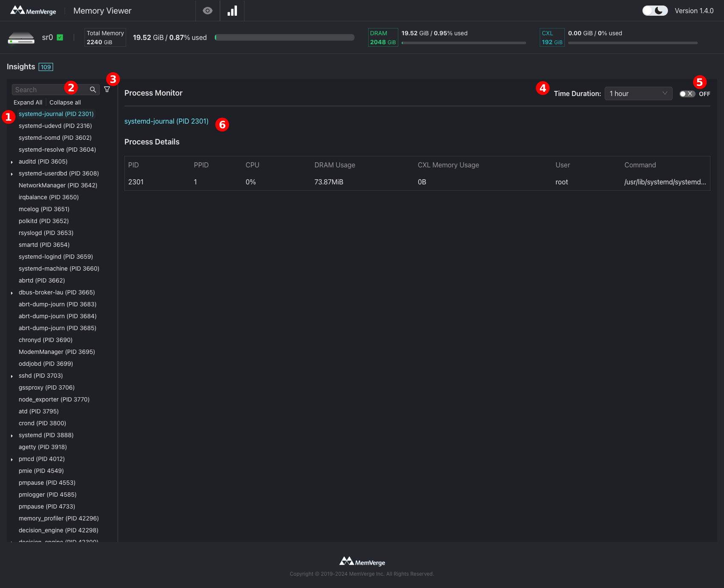Click the search magnifier icon
The width and height of the screenshot is (724, 588).
[x=93, y=90]
